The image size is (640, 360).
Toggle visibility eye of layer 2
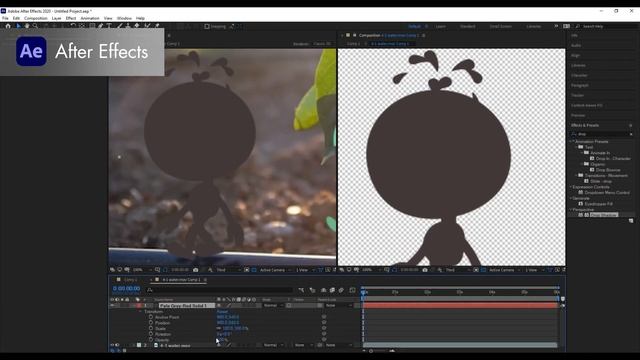(x=112, y=345)
